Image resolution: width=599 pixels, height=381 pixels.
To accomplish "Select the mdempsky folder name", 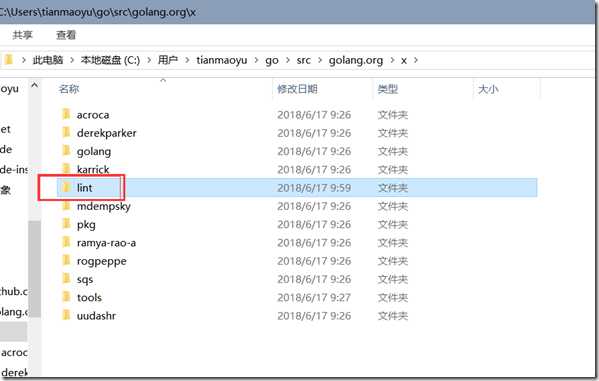I will click(104, 206).
